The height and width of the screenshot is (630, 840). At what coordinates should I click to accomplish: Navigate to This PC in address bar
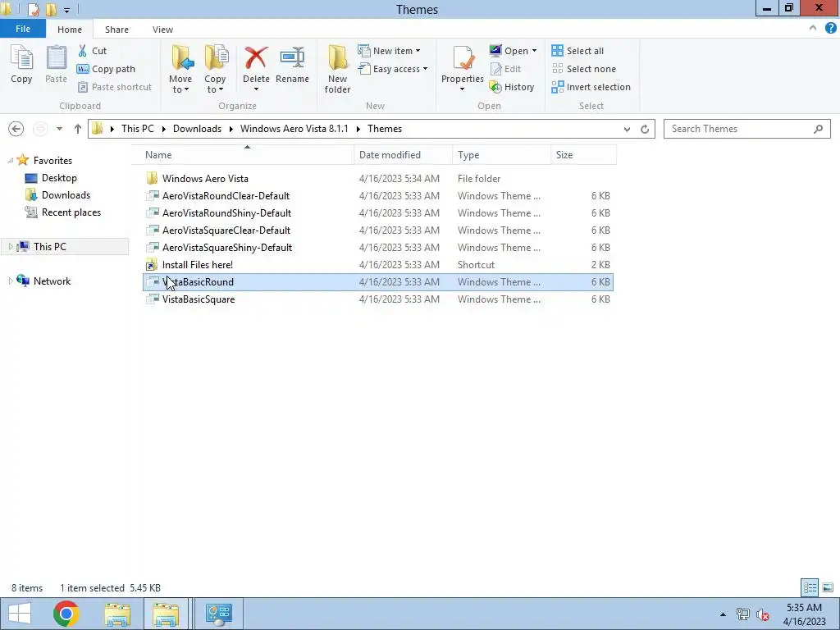click(138, 129)
